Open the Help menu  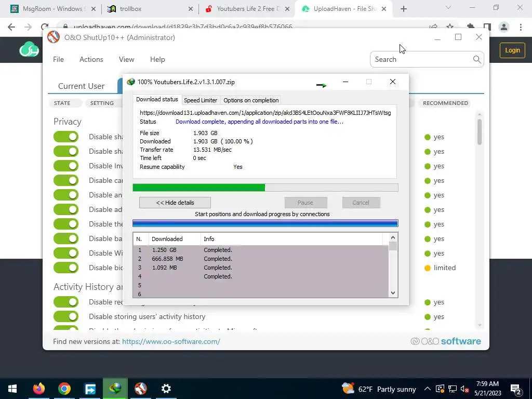(x=157, y=59)
